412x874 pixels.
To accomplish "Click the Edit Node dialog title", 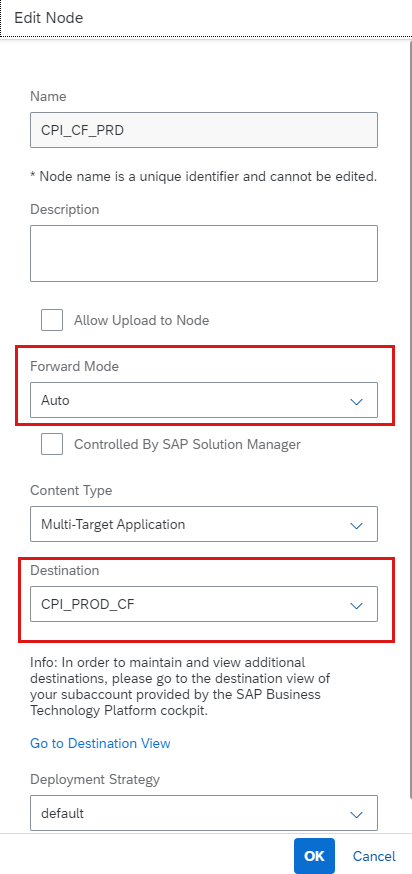I will 49,18.
